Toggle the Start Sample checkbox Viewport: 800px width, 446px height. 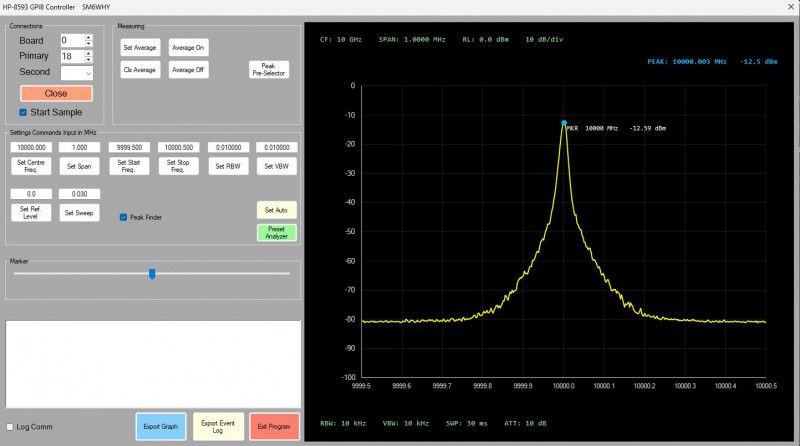[x=24, y=112]
